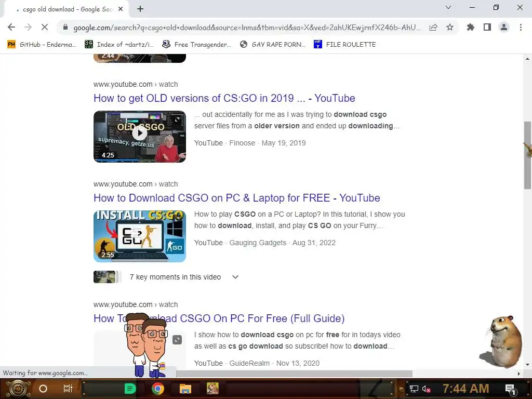Toggle the Chrome side panel
The width and height of the screenshot is (532, 399).
tap(487, 27)
